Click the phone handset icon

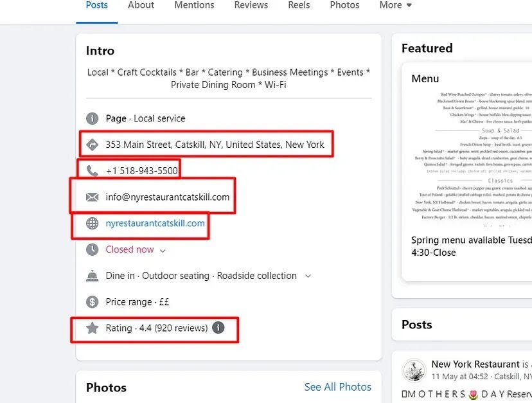(x=93, y=171)
